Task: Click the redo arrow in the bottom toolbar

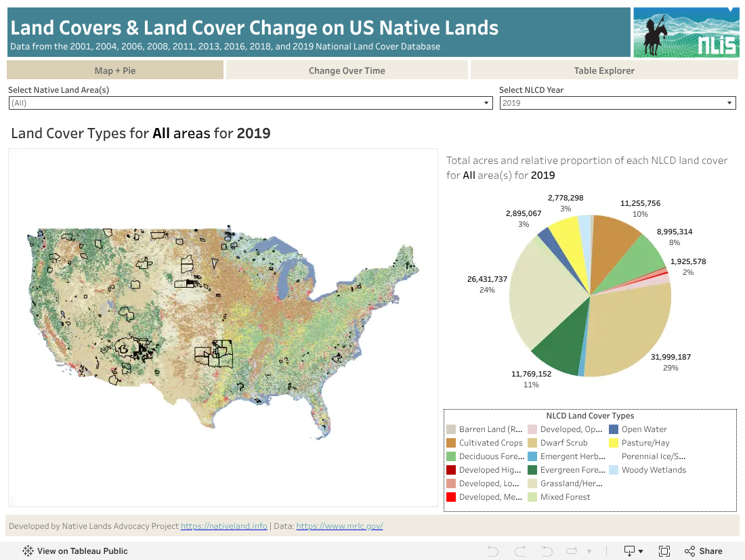Action: (x=520, y=551)
